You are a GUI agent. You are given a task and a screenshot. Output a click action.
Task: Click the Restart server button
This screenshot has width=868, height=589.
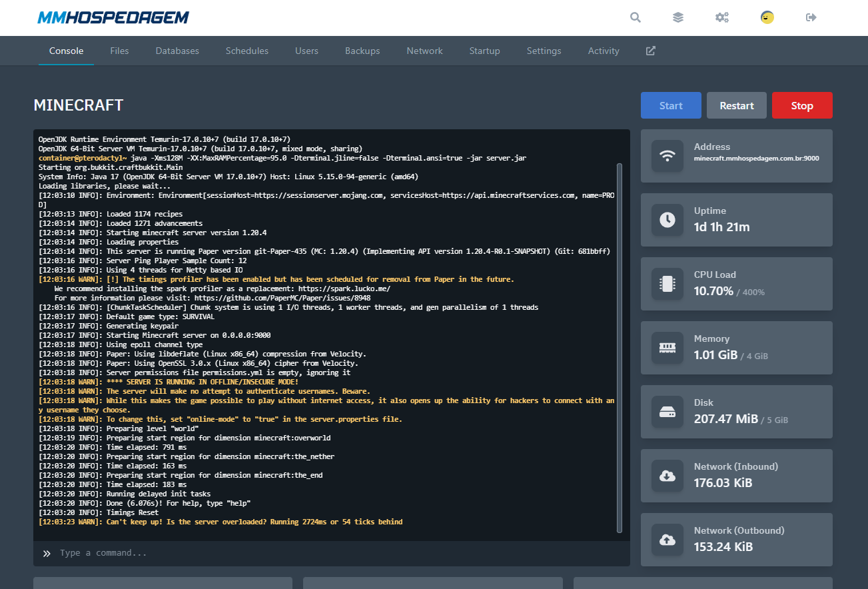click(737, 105)
